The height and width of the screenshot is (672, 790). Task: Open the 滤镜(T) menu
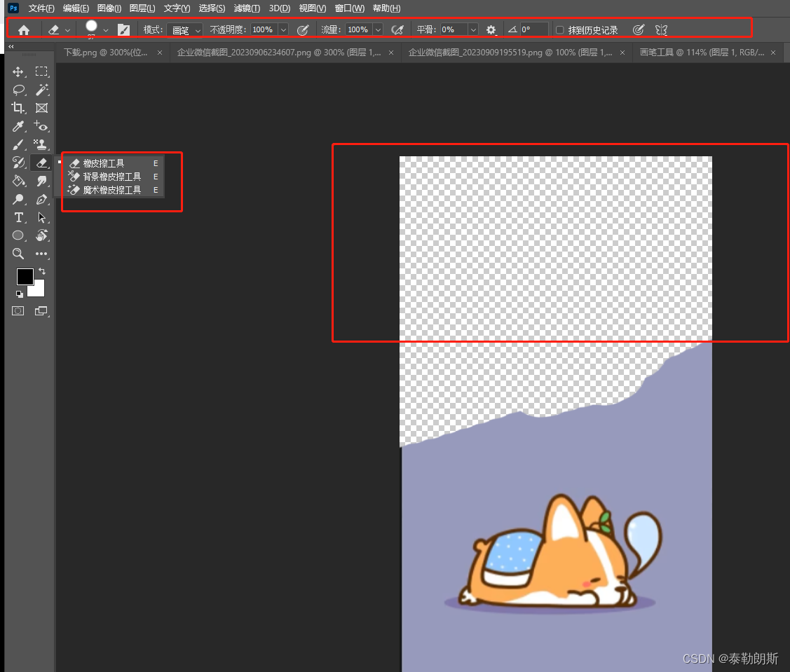point(247,8)
